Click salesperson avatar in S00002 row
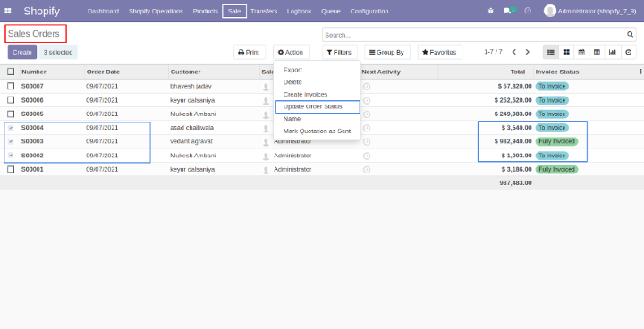The height and width of the screenshot is (329, 644). point(267,156)
